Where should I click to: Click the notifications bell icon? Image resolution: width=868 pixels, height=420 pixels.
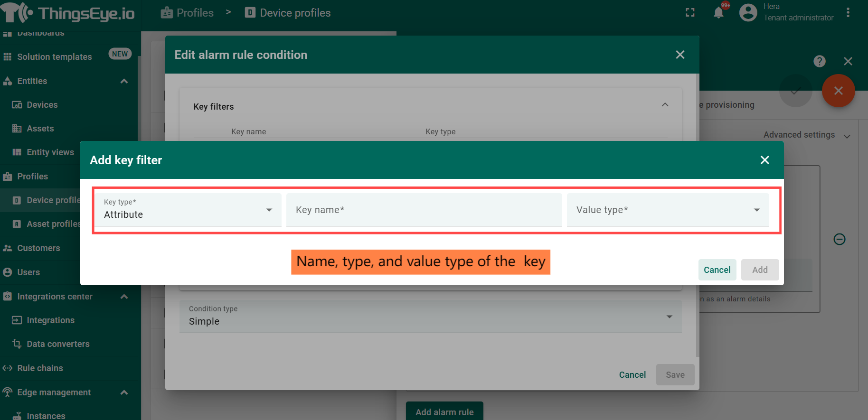(718, 13)
